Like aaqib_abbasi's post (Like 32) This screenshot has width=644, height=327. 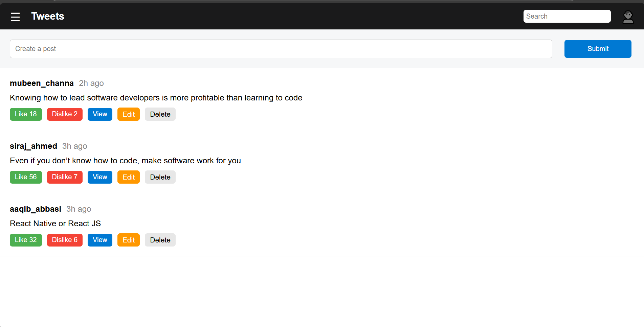[26, 240]
